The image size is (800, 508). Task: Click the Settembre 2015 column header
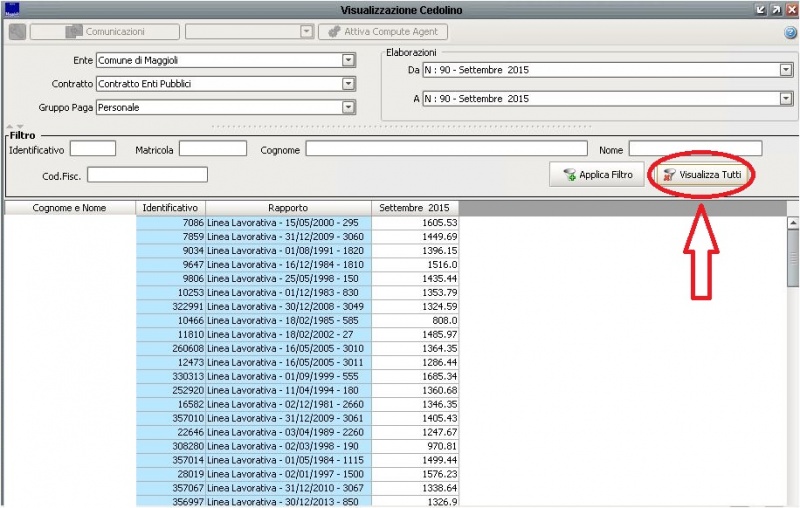point(414,208)
